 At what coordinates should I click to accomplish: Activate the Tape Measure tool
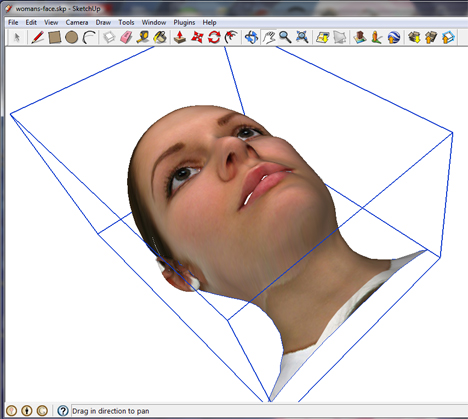click(143, 37)
